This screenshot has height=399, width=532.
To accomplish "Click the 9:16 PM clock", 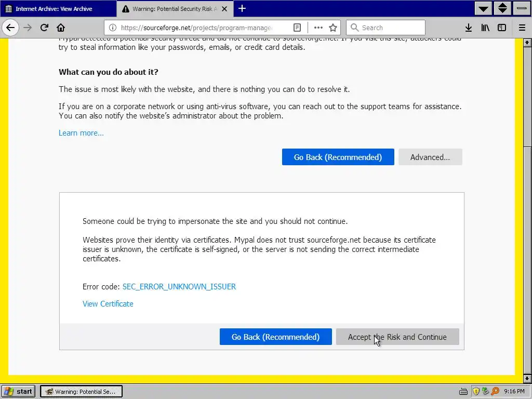I will tap(514, 392).
